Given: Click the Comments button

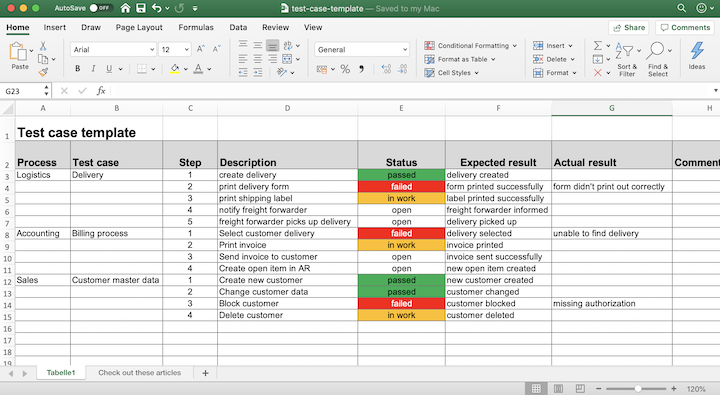Looking at the screenshot, I should (x=685, y=28).
